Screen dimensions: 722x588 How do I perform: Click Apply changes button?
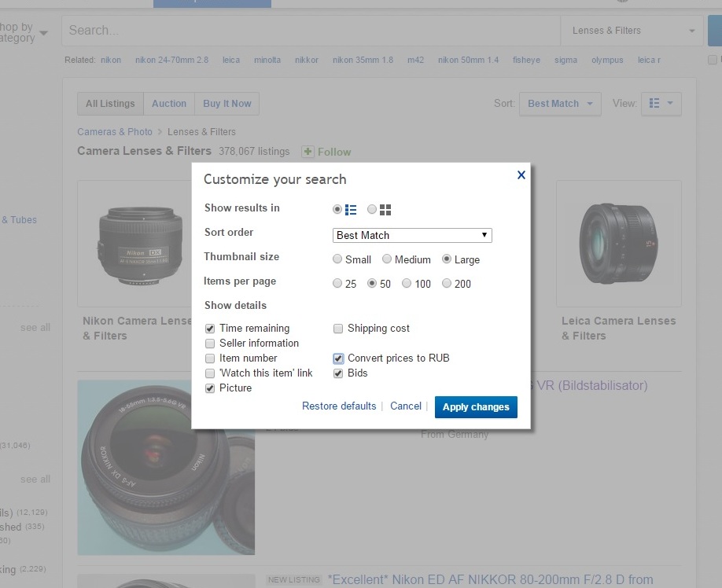click(476, 407)
